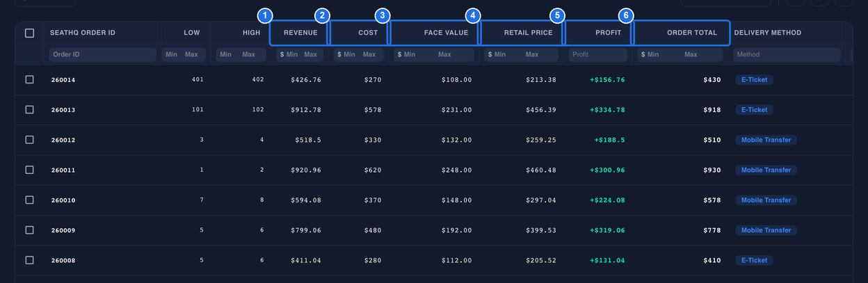
Task: Check the box for order 260013
Action: [29, 109]
